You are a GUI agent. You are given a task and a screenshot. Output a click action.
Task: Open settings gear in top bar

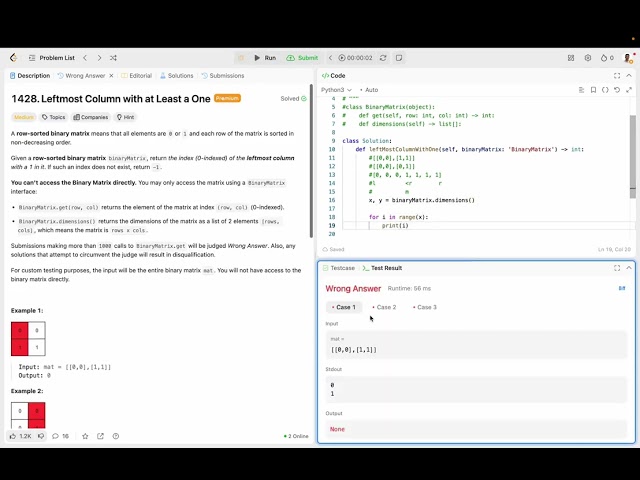coord(588,58)
